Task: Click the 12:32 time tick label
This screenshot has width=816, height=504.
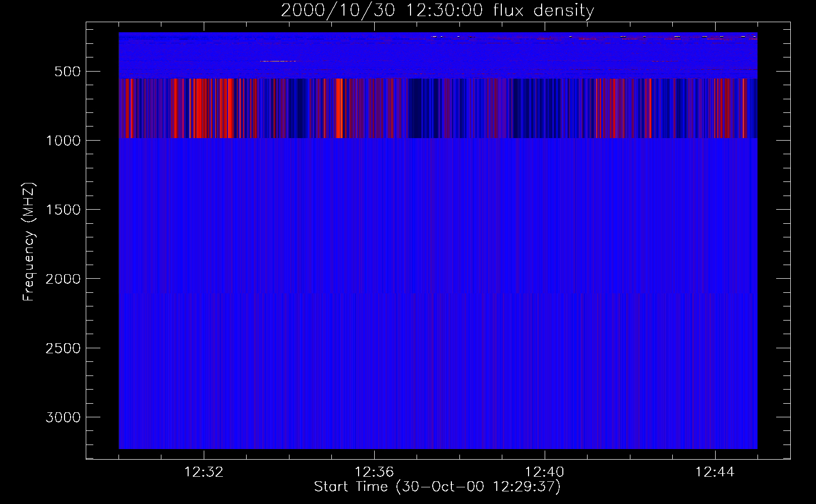Action: (204, 472)
